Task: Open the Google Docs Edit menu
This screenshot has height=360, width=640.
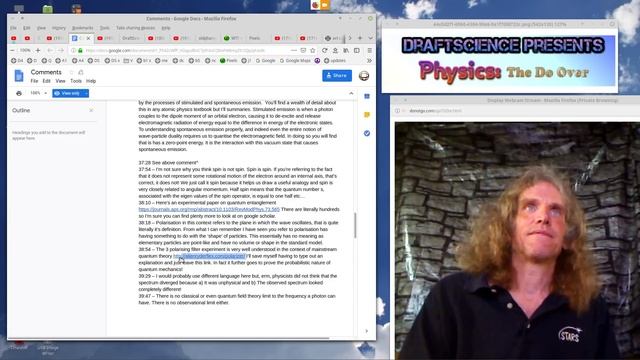Action: [x=47, y=81]
